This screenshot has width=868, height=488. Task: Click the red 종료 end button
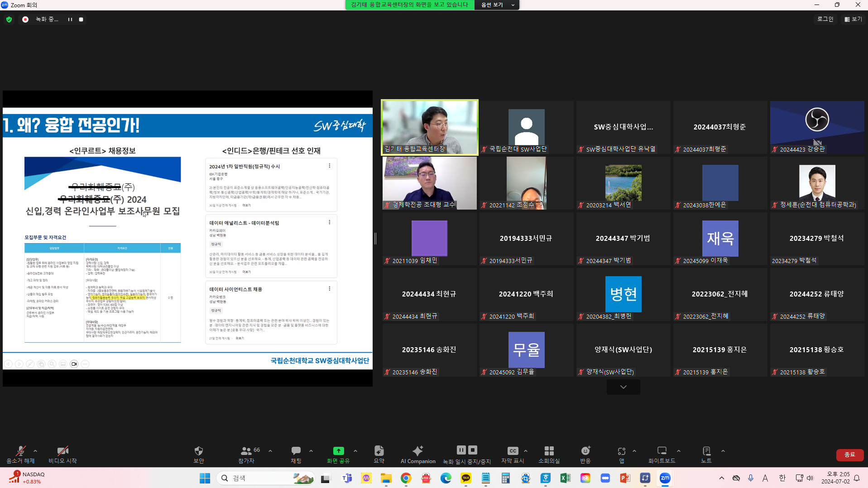850,455
